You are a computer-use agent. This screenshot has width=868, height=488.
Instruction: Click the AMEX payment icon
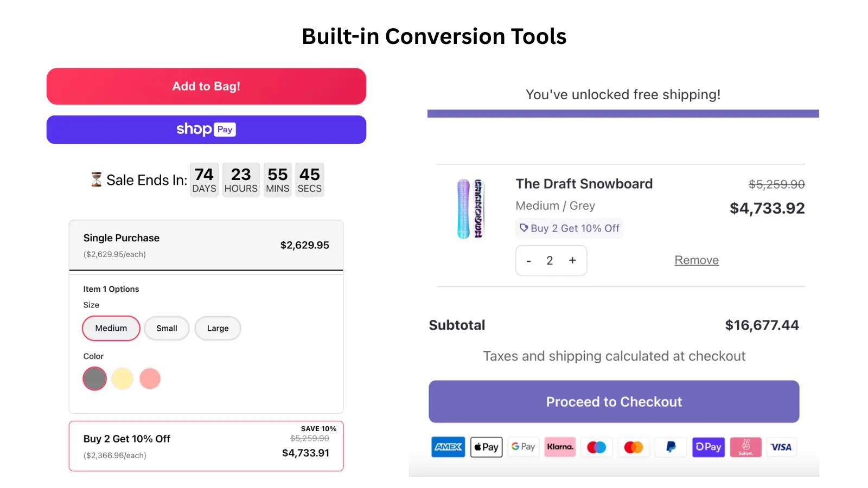point(448,447)
